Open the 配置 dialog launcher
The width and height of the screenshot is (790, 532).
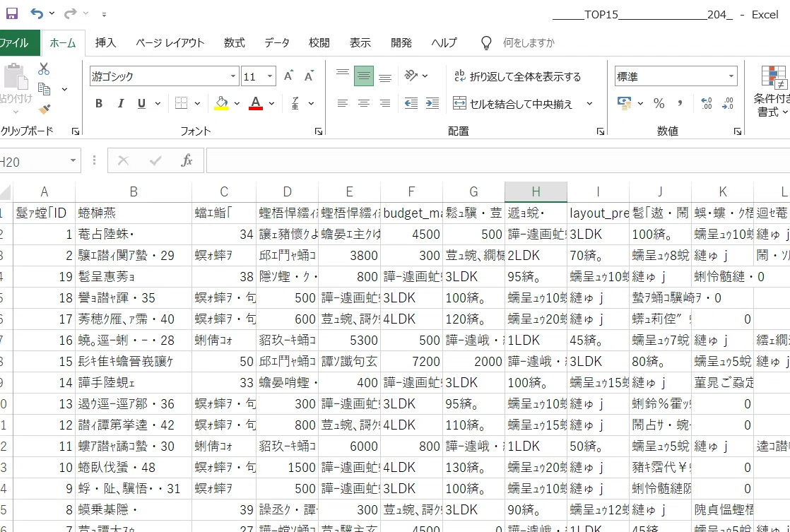(600, 131)
